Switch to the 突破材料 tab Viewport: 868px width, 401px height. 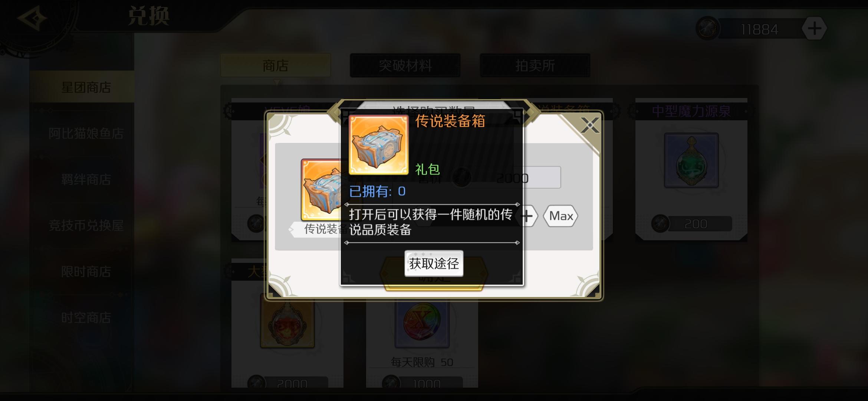(405, 66)
